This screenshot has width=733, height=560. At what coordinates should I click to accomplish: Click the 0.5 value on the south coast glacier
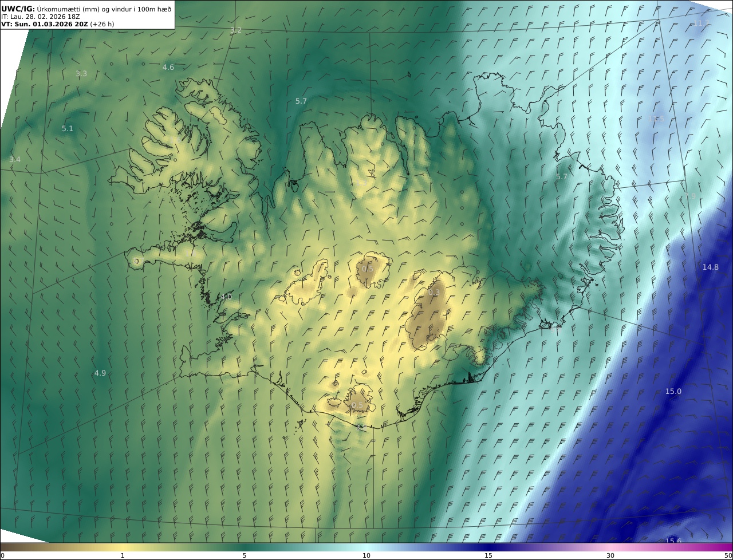[357, 405]
